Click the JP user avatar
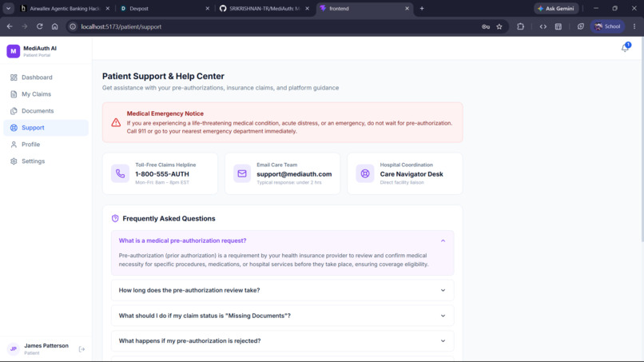 (13, 349)
